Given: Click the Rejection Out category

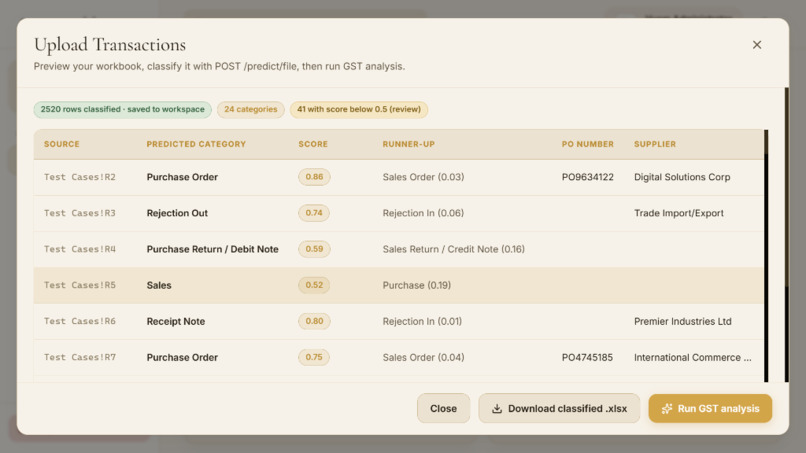Looking at the screenshot, I should coord(177,213).
